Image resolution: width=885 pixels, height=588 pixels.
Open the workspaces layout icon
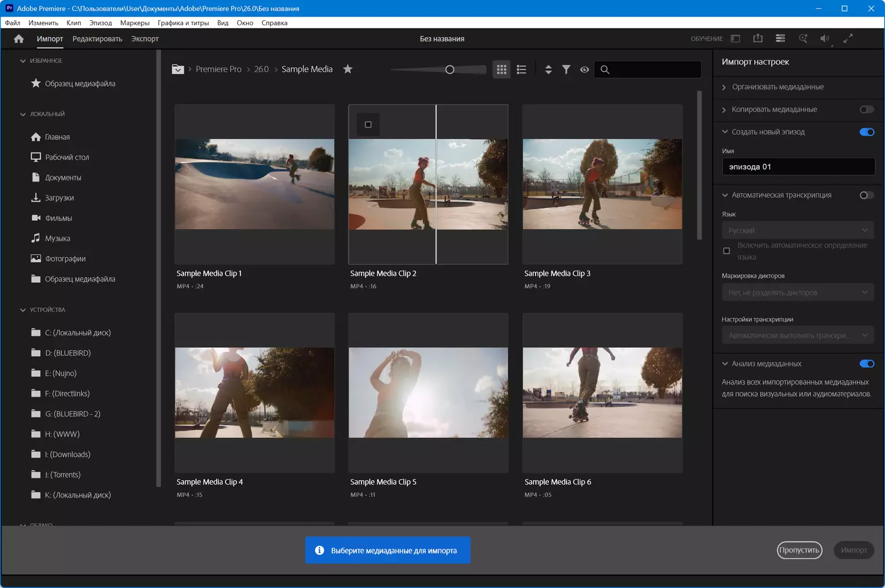point(736,39)
